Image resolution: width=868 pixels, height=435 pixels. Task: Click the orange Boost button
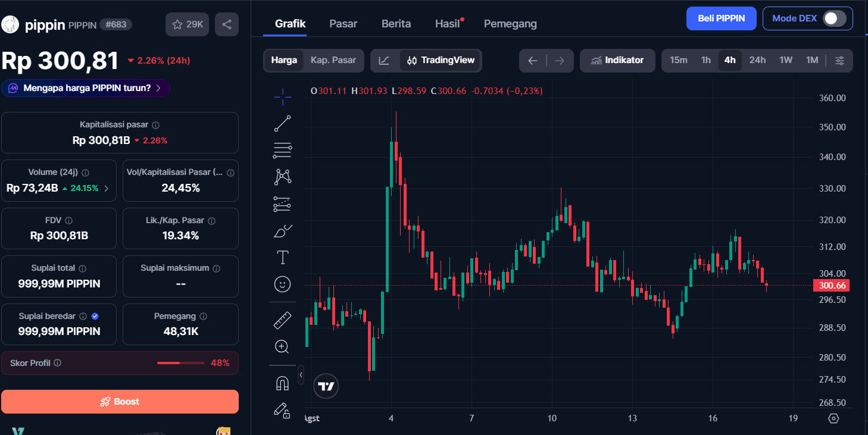pyautogui.click(x=120, y=402)
